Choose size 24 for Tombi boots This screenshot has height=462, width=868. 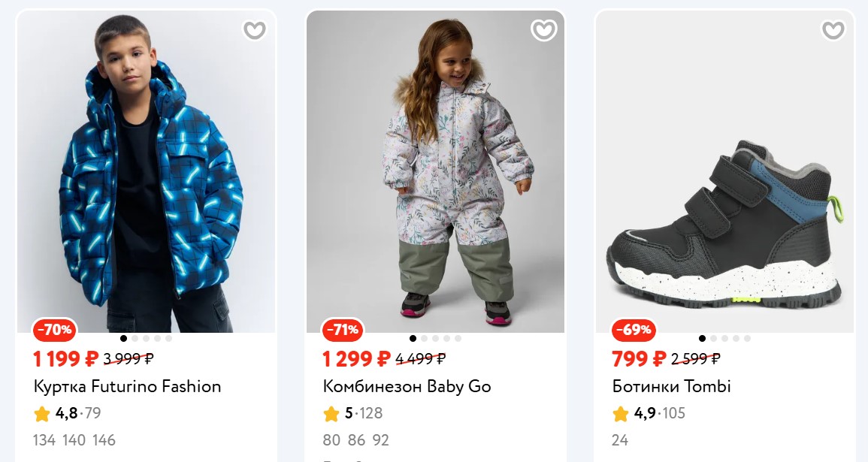(x=620, y=440)
